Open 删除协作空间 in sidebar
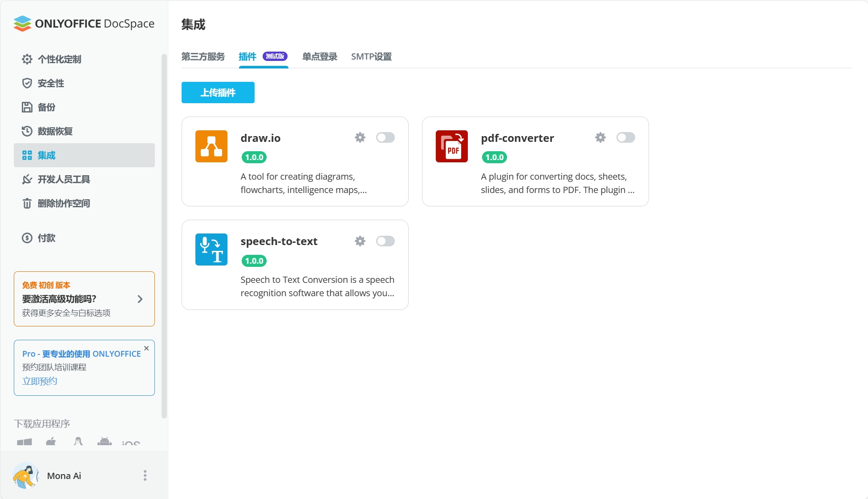Image resolution: width=868 pixels, height=499 pixels. [64, 203]
